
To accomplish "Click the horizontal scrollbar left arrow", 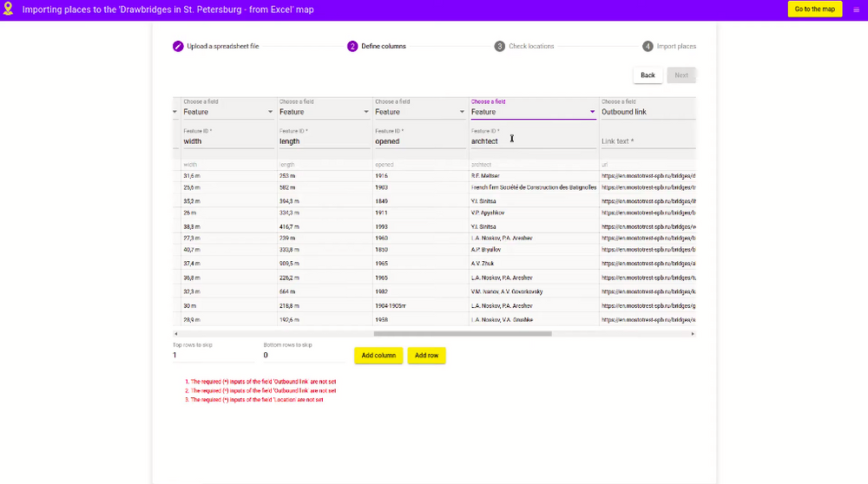I will (x=175, y=333).
